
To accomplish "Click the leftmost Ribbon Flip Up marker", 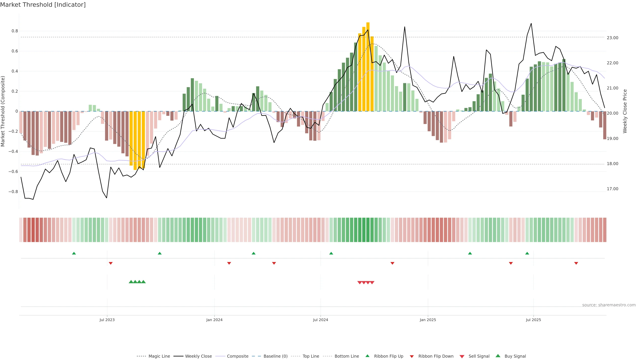I will tap(74, 253).
